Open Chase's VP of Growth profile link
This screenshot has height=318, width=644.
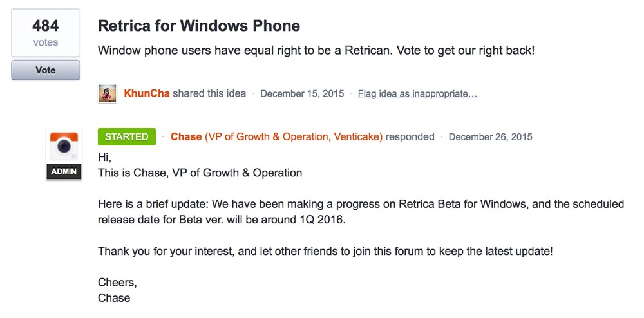tap(276, 136)
